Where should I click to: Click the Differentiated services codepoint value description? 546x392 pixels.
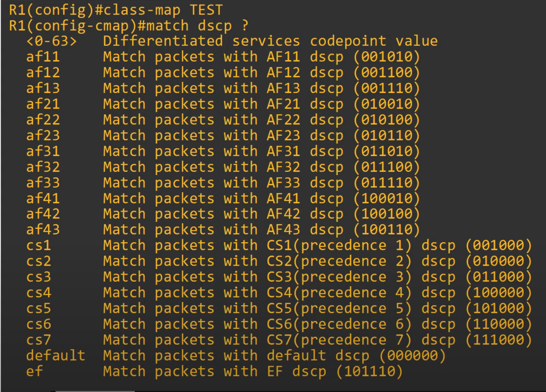pyautogui.click(x=270, y=41)
